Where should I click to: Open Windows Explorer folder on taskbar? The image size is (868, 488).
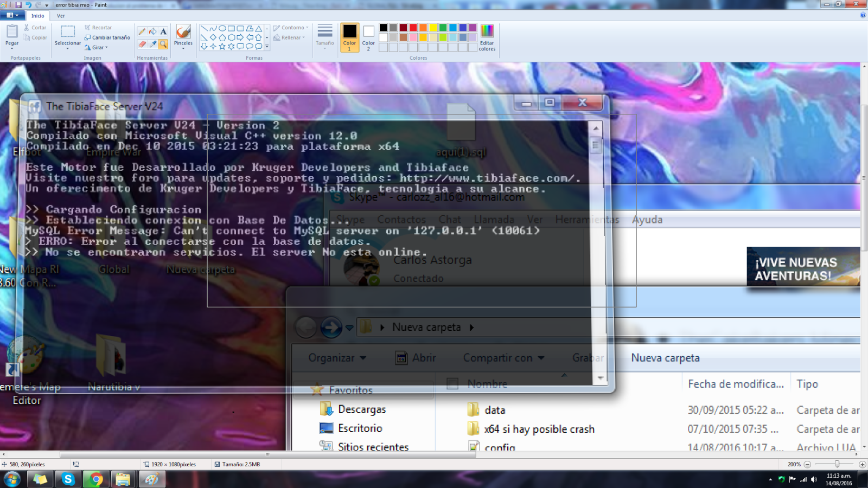pyautogui.click(x=123, y=479)
